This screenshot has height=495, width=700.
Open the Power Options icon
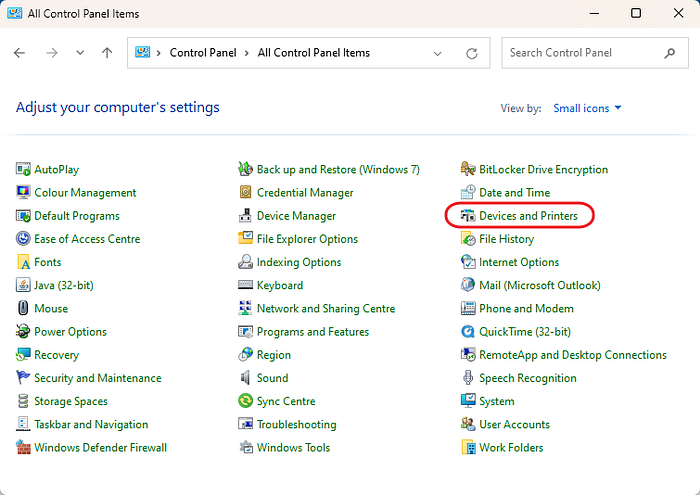point(24,332)
